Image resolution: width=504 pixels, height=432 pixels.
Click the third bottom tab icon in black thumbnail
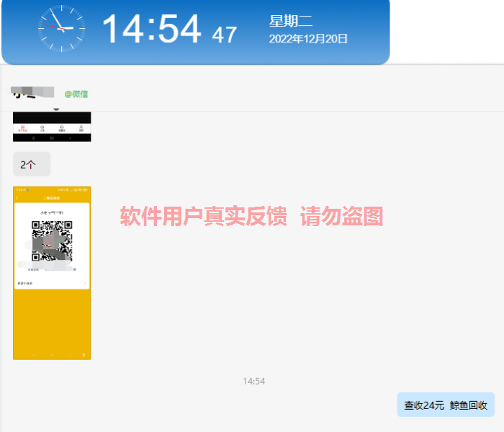(x=62, y=128)
